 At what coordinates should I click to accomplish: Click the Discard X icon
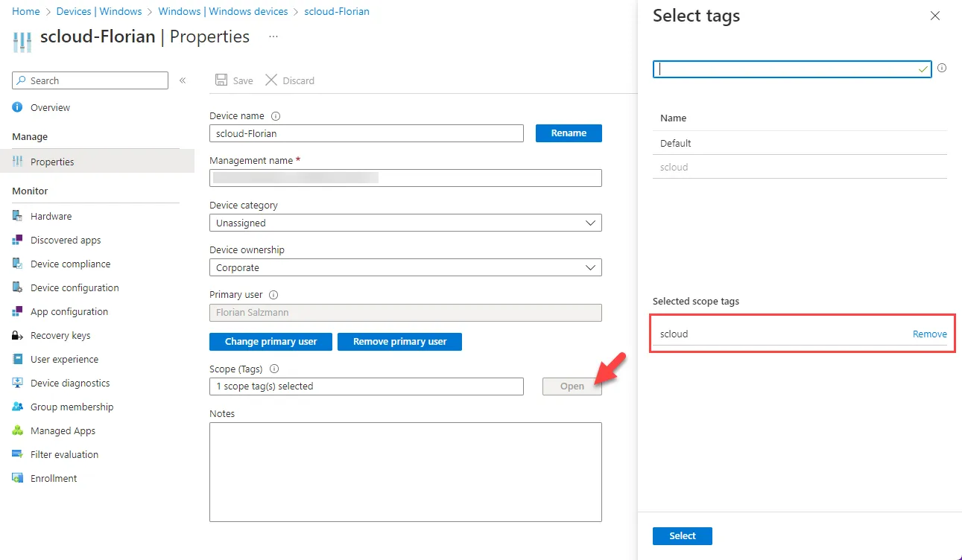[x=271, y=80]
